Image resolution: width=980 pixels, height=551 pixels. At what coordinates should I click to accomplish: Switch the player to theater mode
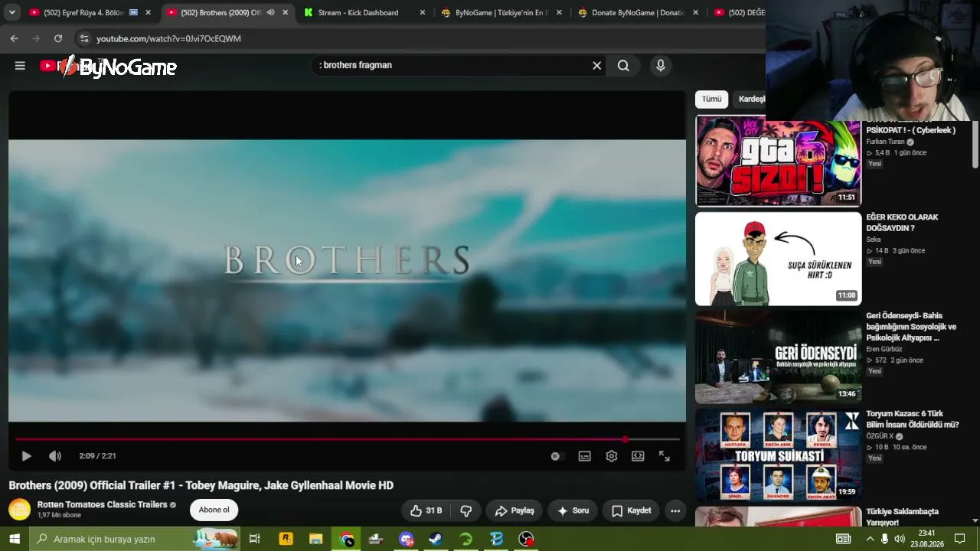(x=638, y=456)
